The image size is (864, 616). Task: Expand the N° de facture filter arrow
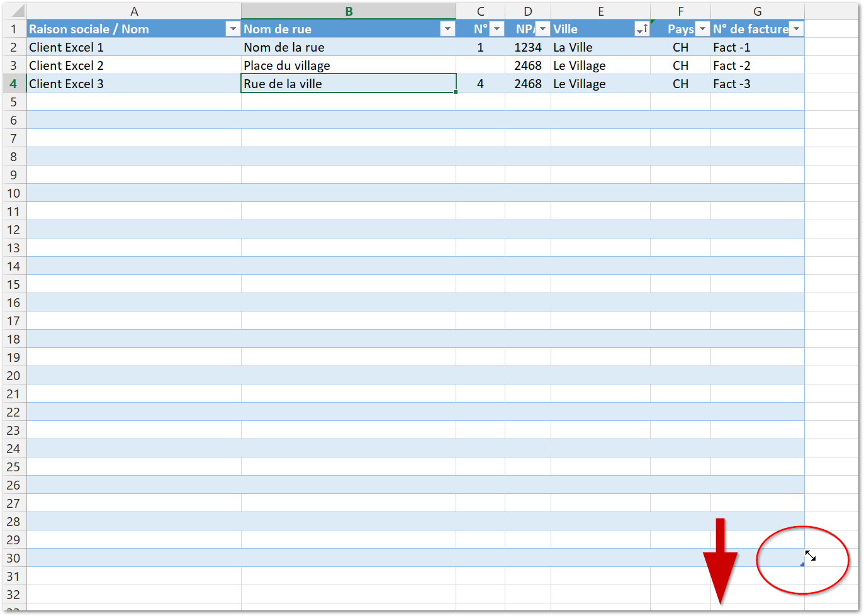tap(796, 29)
